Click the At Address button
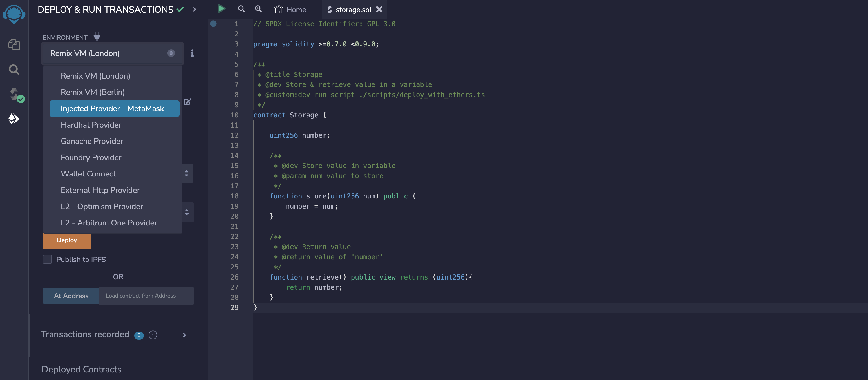Image resolution: width=868 pixels, height=380 pixels. coord(71,296)
